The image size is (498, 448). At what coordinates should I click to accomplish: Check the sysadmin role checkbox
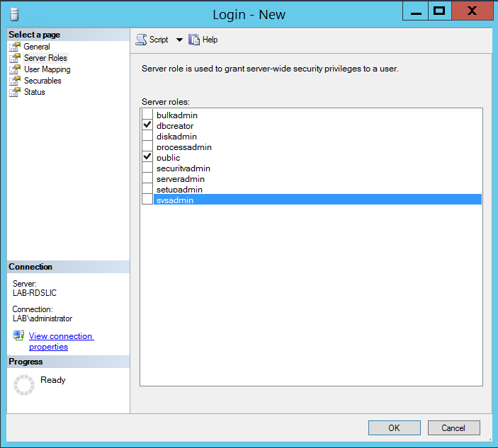point(147,200)
